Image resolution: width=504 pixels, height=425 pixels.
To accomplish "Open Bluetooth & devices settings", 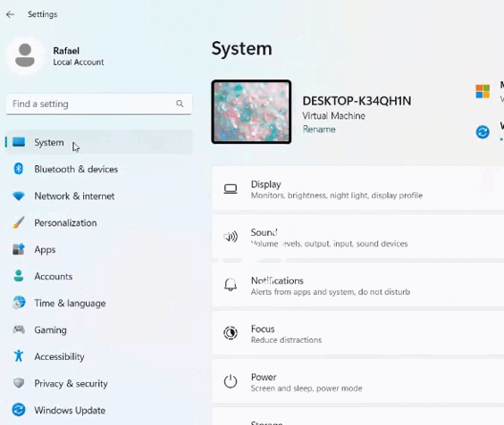I will (x=99, y=169).
